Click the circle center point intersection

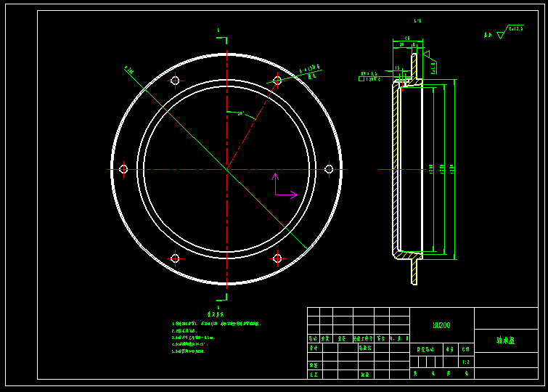(226, 170)
